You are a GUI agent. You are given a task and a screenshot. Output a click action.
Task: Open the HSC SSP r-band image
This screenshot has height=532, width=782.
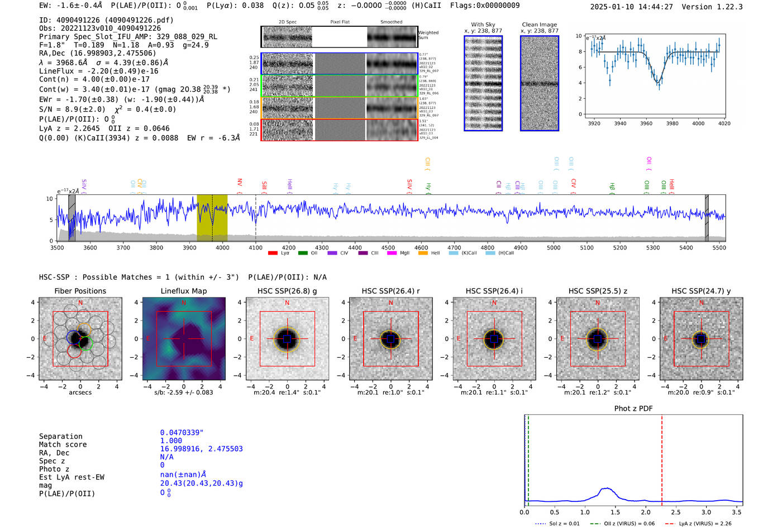click(x=390, y=339)
